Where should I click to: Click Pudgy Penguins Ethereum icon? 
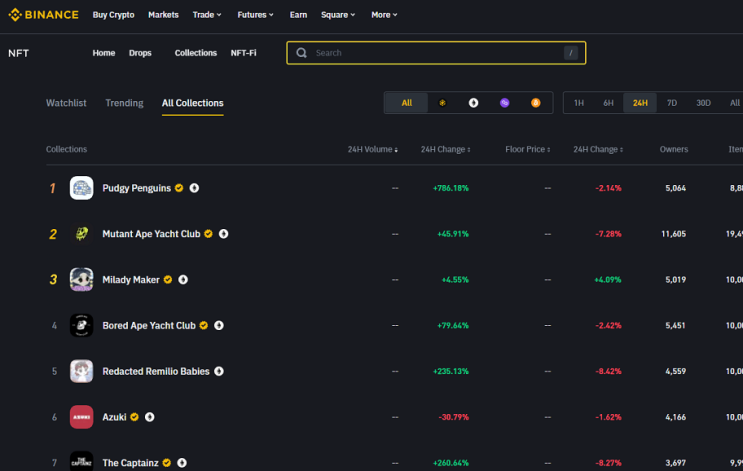coord(194,188)
